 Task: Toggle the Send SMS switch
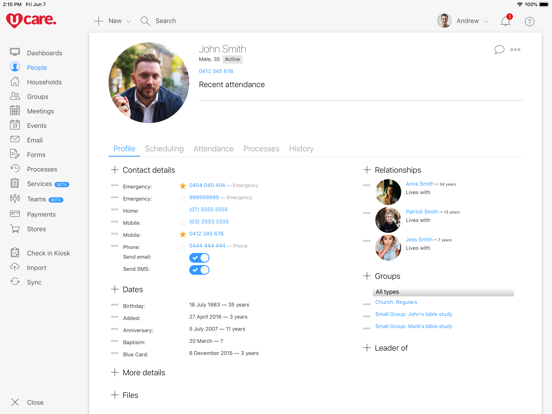pos(199,270)
